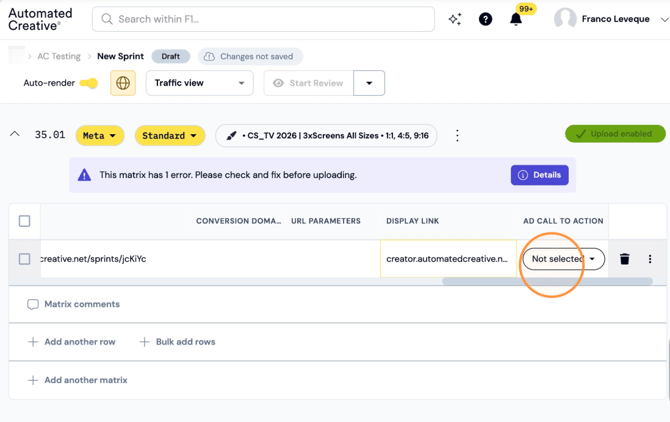This screenshot has width=670, height=422.
Task: Click inside the Search within F1 field
Action: pyautogui.click(x=263, y=19)
